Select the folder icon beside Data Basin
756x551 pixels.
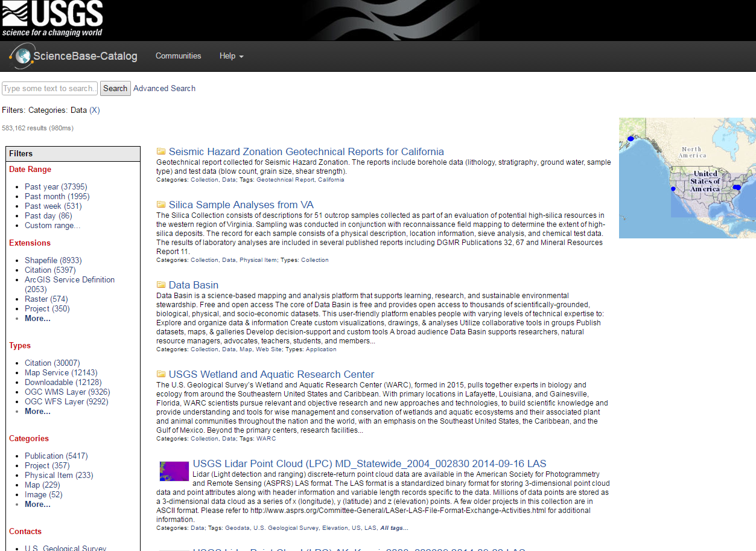point(161,284)
